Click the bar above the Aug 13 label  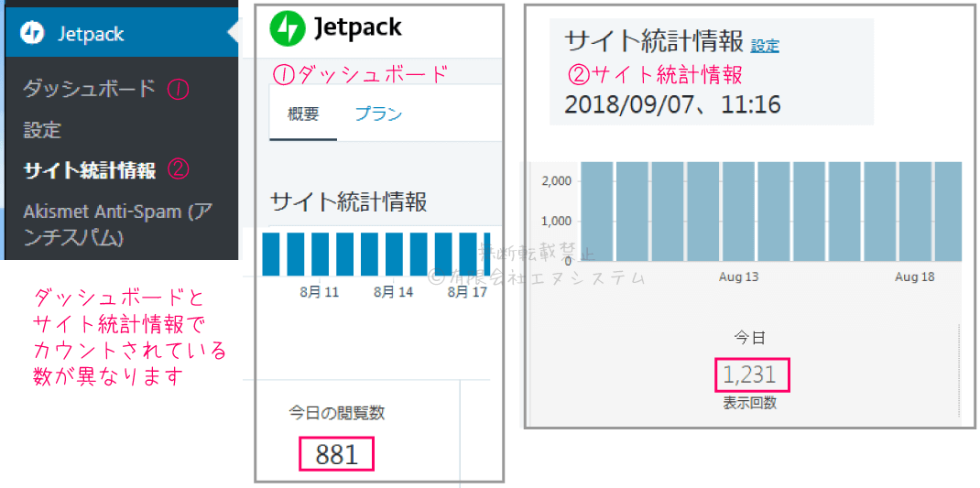pos(739,211)
